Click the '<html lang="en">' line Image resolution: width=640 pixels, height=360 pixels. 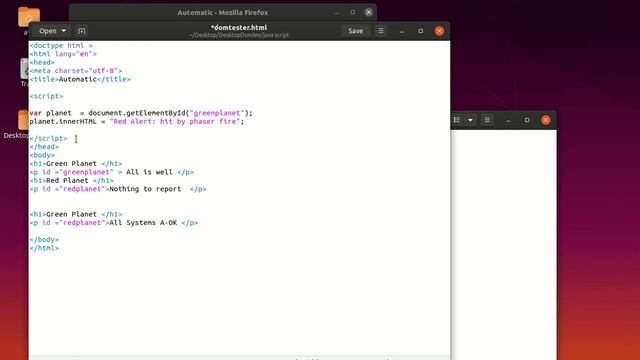63,54
